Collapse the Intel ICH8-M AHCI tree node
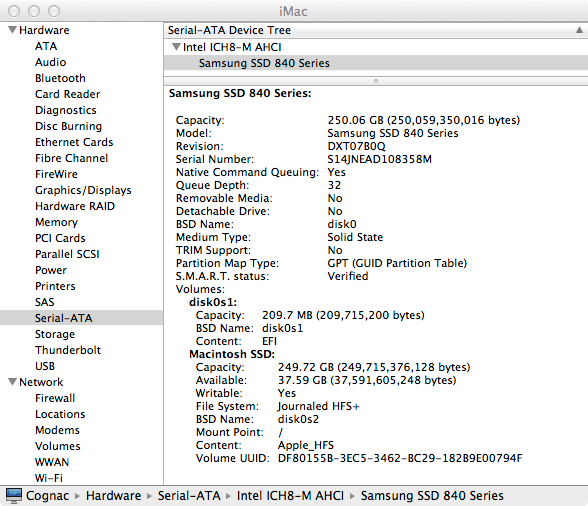The width and height of the screenshot is (588, 506). (x=176, y=47)
